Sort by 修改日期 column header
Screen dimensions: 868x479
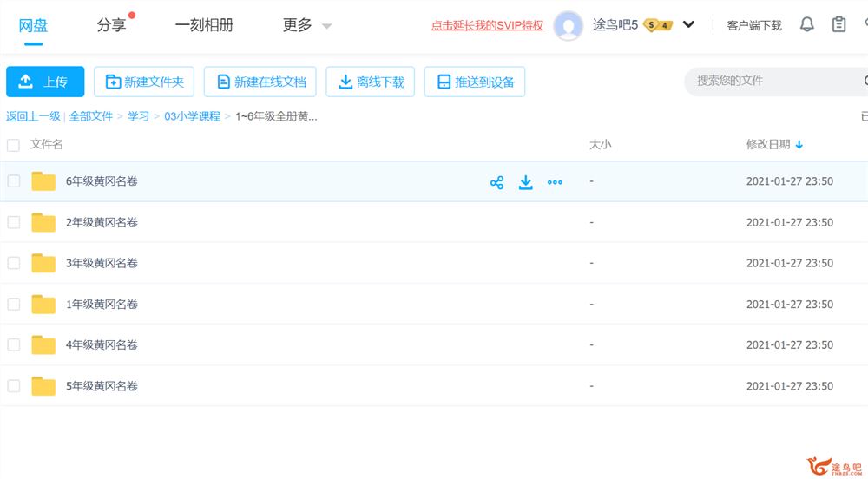[768, 144]
